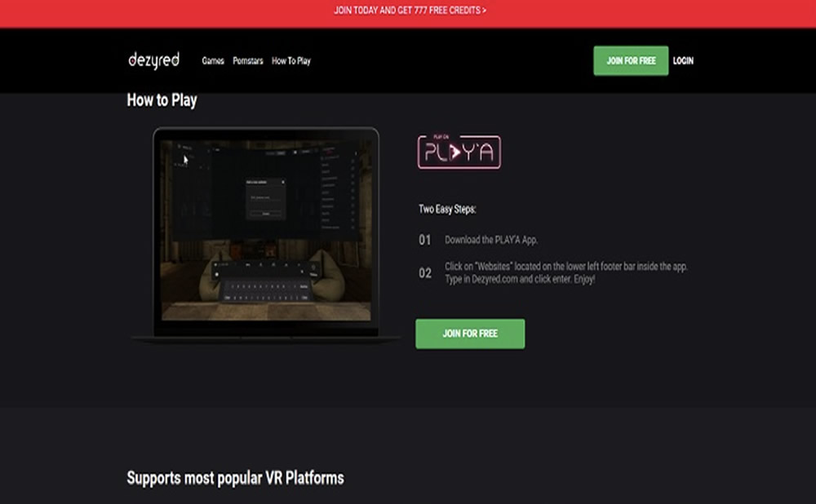Viewport: 816px width, 504px height.
Task: Click the virtual keyboard in laptop preview
Action: pos(264,290)
